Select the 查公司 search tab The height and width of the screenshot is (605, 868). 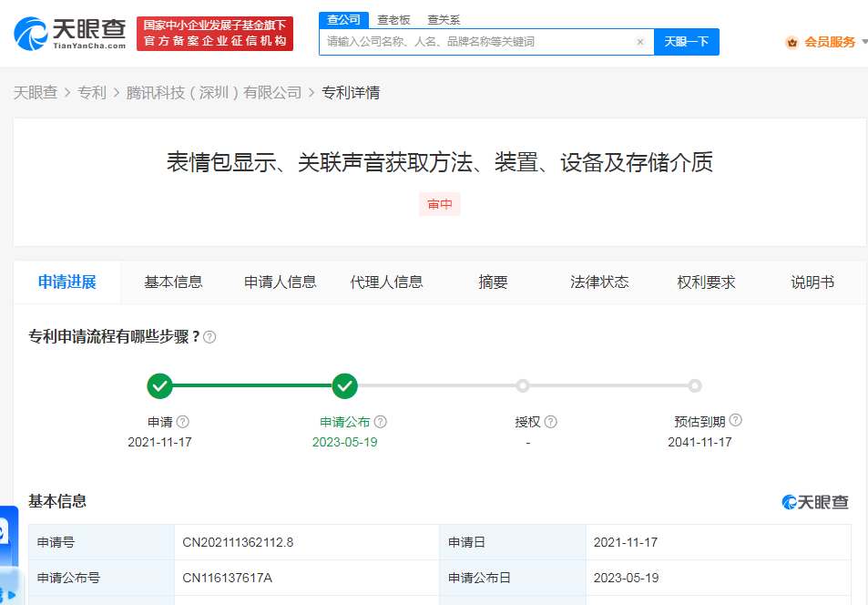pos(343,20)
